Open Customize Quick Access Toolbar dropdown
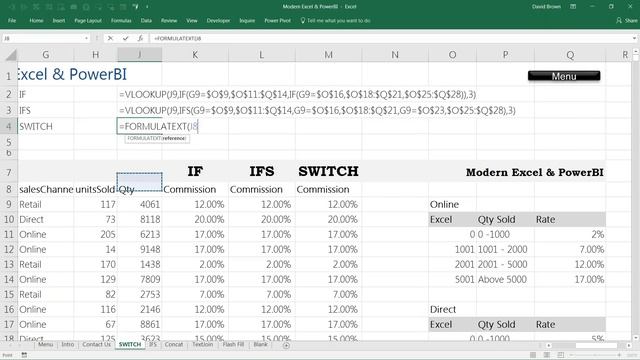Viewport: 640px width, 360px height. pos(147,7)
